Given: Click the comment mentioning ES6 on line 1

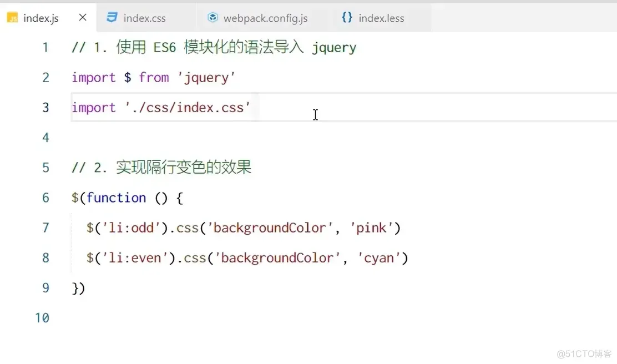Looking at the screenshot, I should pos(214,47).
